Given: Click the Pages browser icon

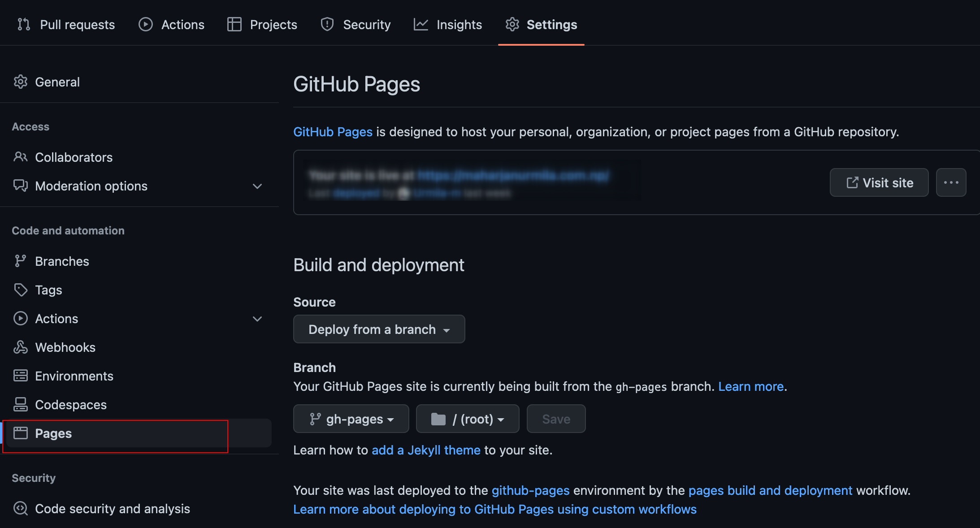Looking at the screenshot, I should pyautogui.click(x=21, y=433).
